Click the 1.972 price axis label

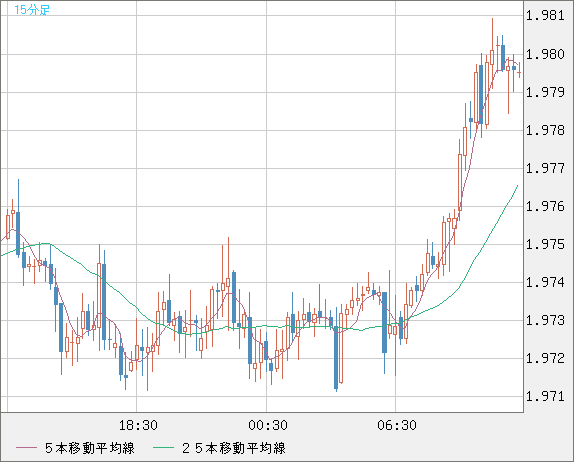[x=545, y=358]
